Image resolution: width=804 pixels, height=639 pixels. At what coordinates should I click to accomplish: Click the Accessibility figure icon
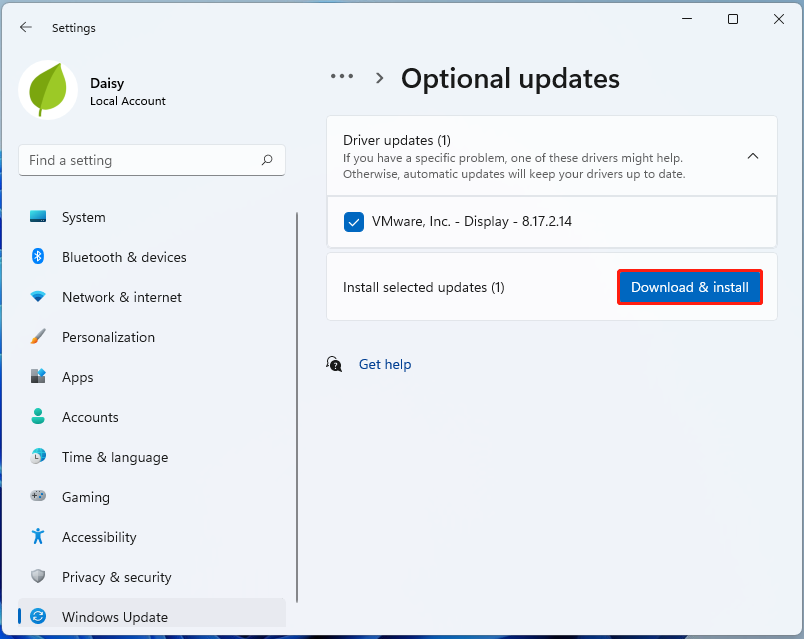[40, 537]
